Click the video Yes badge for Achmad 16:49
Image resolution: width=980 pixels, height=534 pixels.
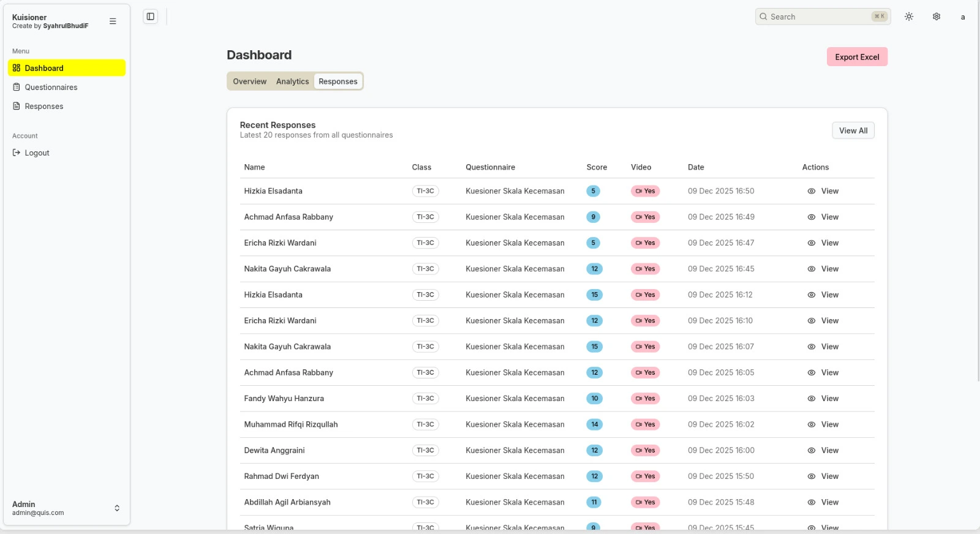(x=645, y=217)
